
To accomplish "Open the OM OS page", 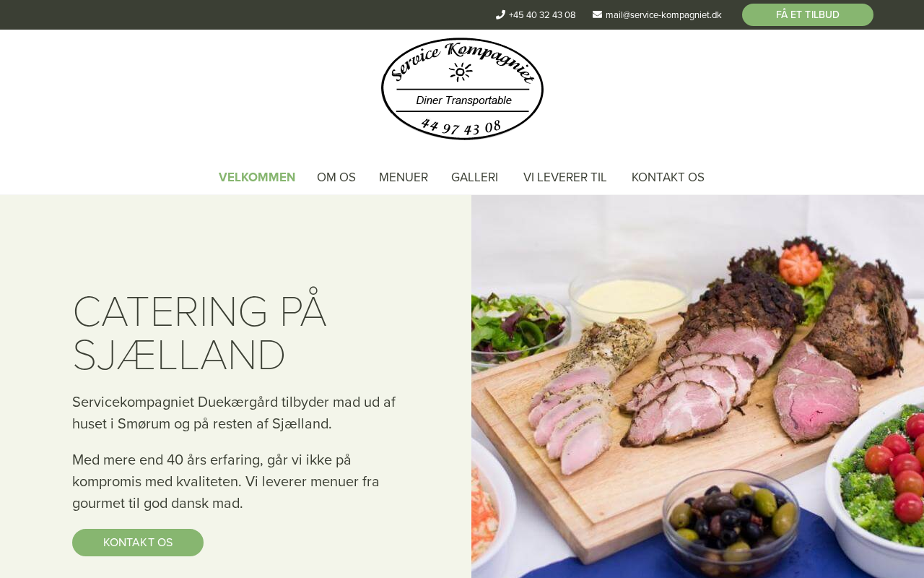I will (x=336, y=177).
